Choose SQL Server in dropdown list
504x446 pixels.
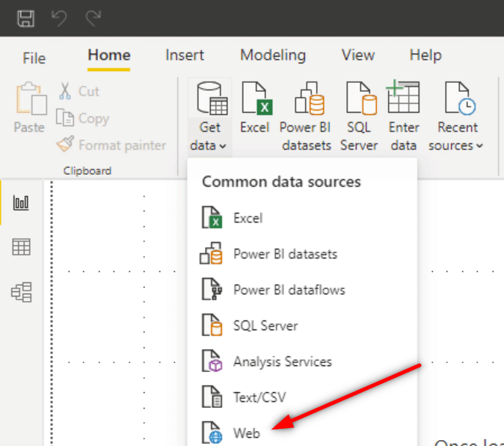[x=302, y=326]
